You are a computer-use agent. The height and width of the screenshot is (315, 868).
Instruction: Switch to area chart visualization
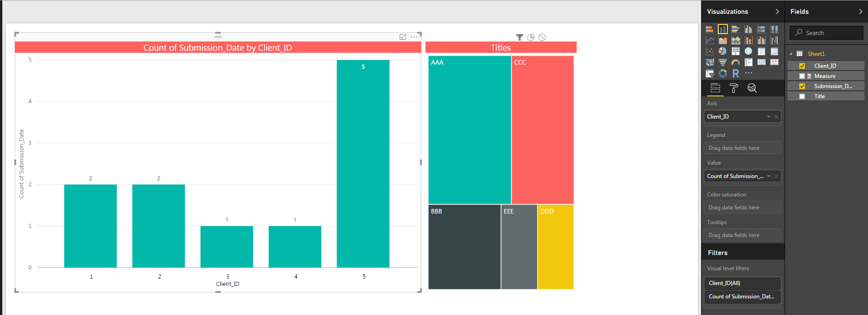723,40
